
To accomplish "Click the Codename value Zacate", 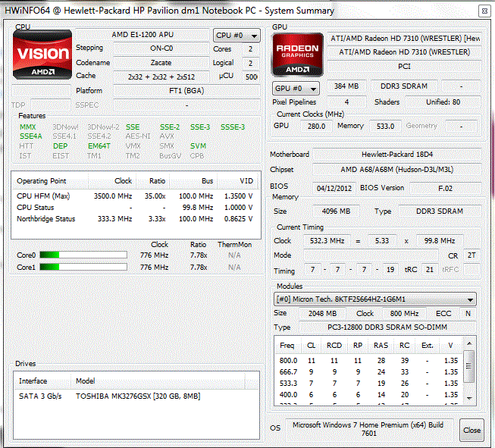I will click(x=161, y=62).
